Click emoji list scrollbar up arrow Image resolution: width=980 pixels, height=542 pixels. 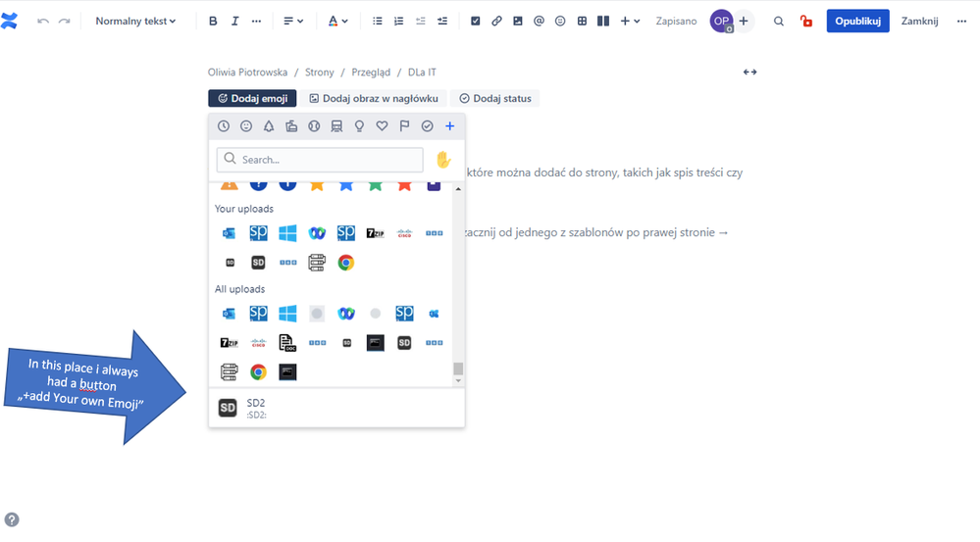tap(458, 188)
